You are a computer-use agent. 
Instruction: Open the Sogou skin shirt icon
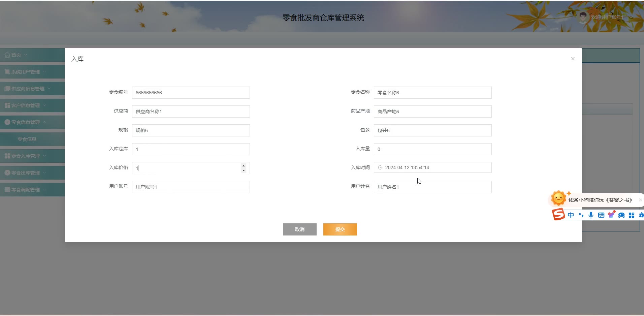611,215
